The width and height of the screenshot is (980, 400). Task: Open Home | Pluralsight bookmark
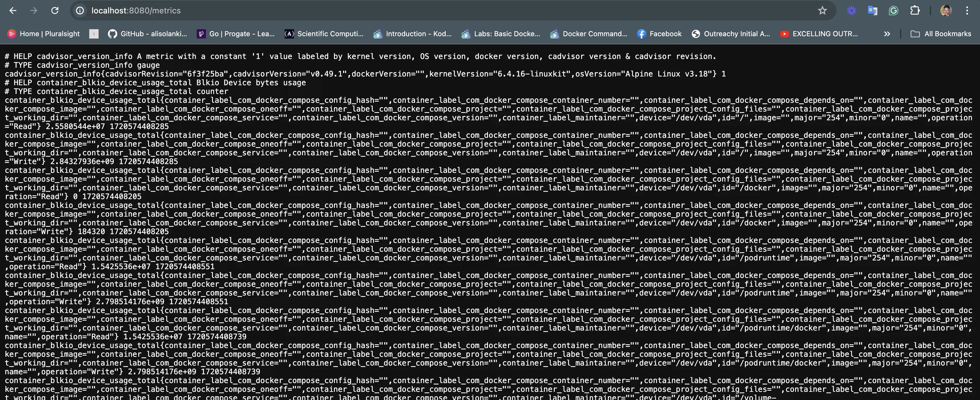(44, 34)
